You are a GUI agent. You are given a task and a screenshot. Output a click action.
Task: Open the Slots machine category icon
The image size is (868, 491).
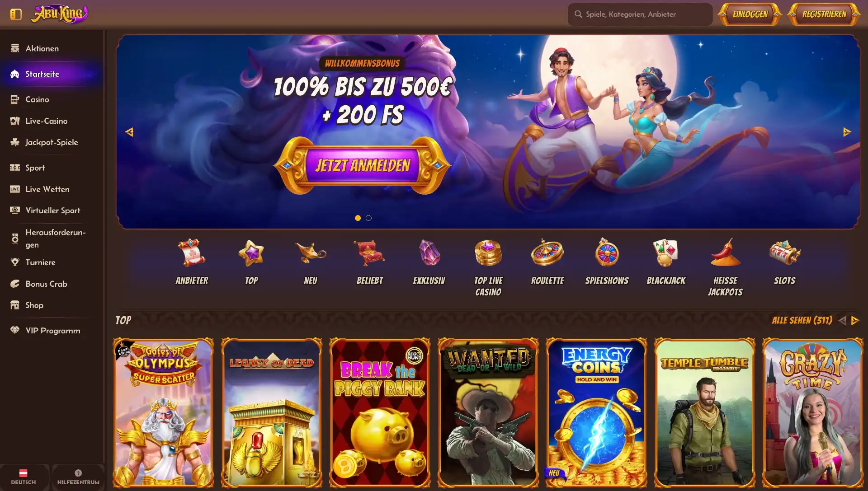[x=785, y=253]
